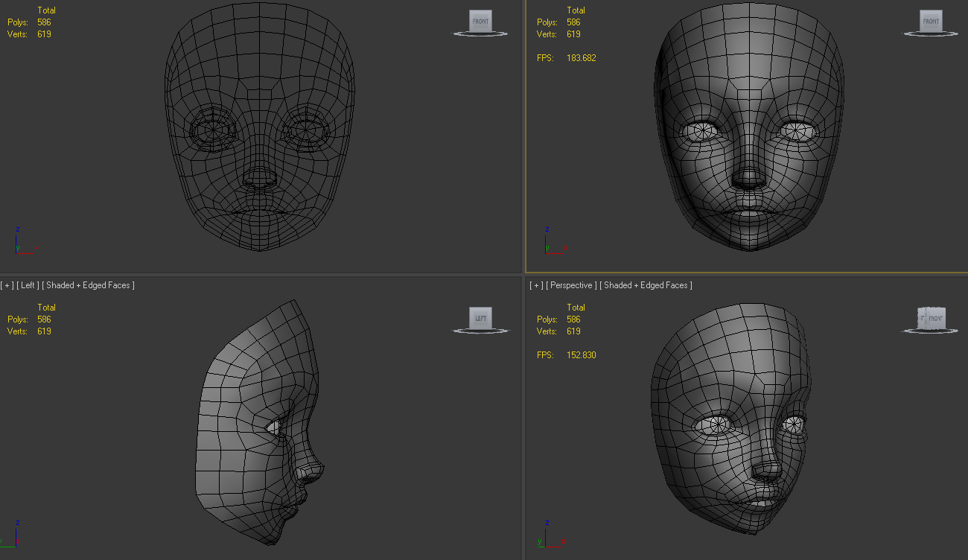Click Polys count 586 in active front viewport
The height and width of the screenshot is (560, 968).
(573, 22)
